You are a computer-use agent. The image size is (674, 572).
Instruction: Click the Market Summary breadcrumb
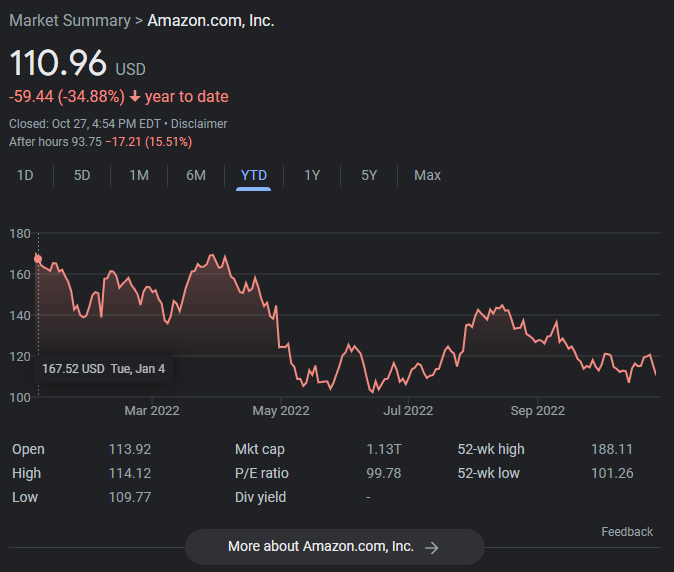69,20
